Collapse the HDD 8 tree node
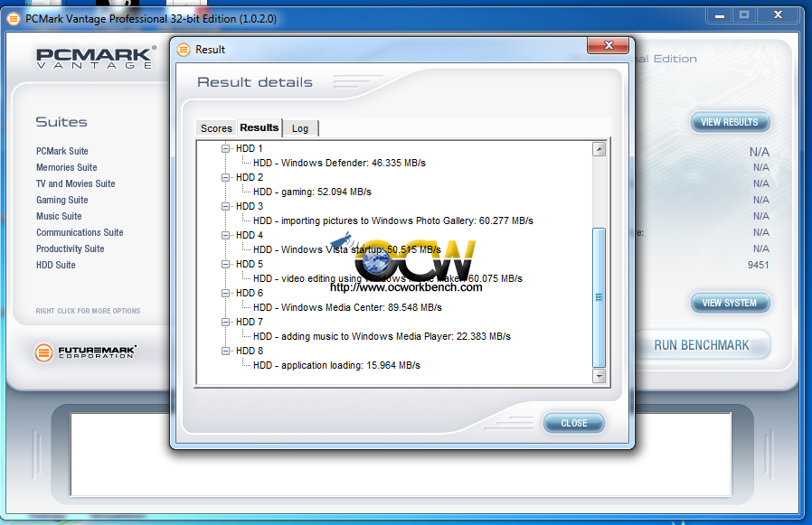The height and width of the screenshot is (525, 812). tap(225, 351)
